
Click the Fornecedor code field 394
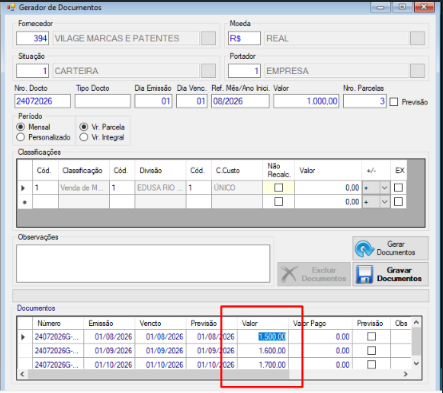[x=32, y=38]
